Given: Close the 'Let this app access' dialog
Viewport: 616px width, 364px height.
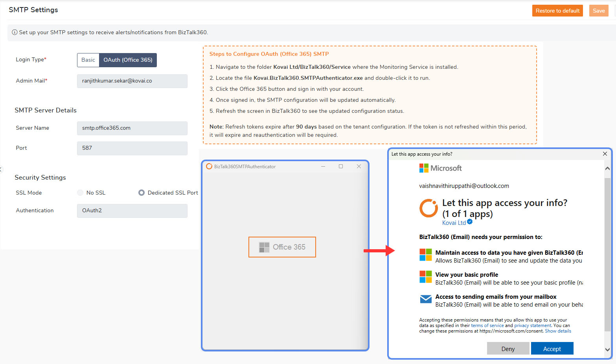Looking at the screenshot, I should pos(605,154).
